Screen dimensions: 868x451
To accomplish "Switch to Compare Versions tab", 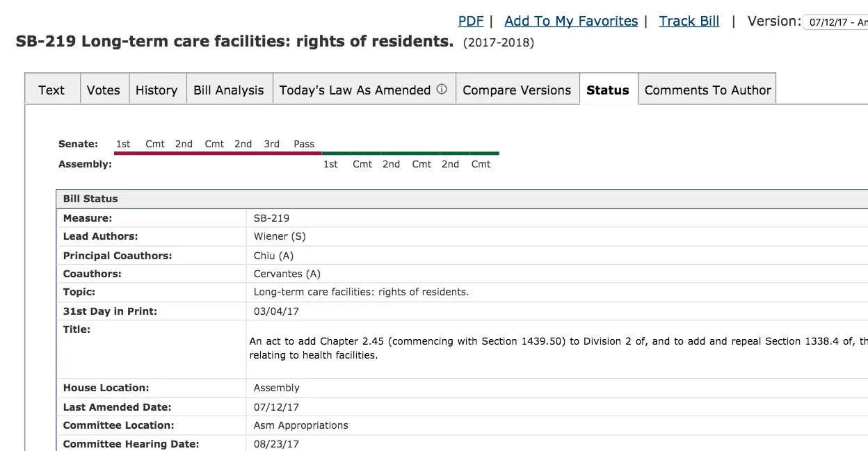I will (517, 90).
